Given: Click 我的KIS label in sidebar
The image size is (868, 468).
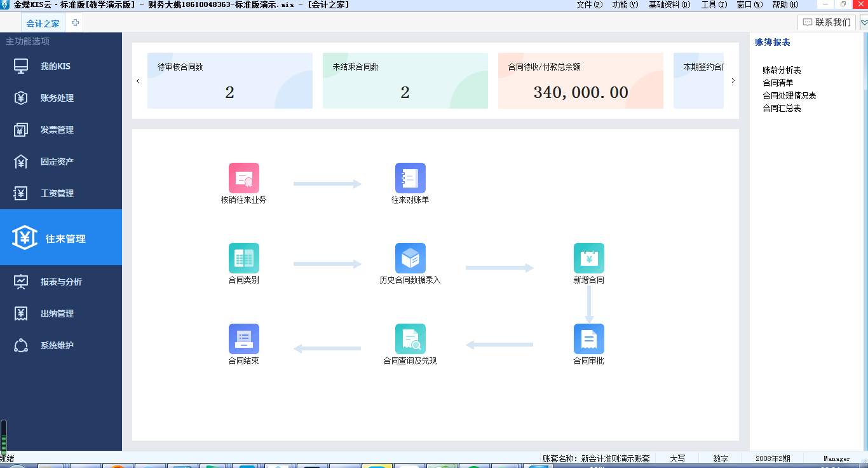Looking at the screenshot, I should point(55,66).
